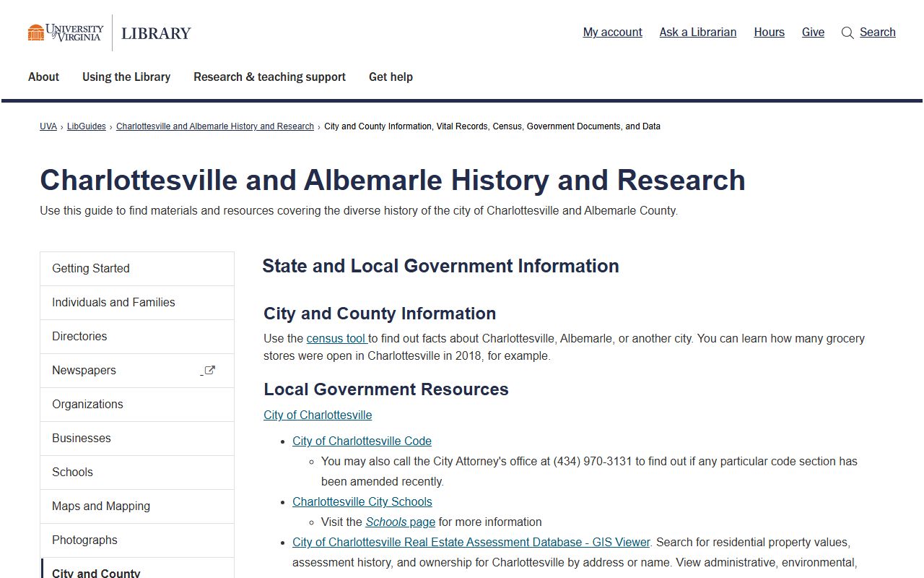Viewport: 924px width, 578px height.
Task: Select Schools in side navigation
Action: click(137, 473)
